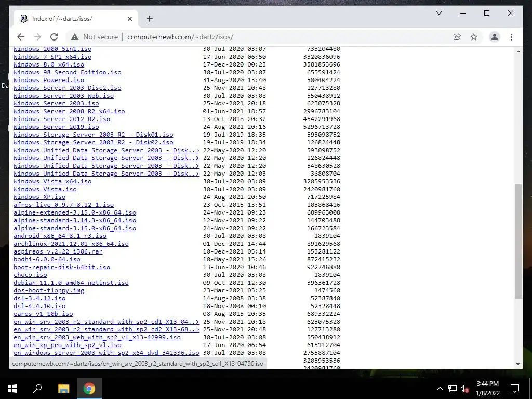Image resolution: width=532 pixels, height=399 pixels.
Task: Click Windows_Powered.iso
Action: (48, 80)
